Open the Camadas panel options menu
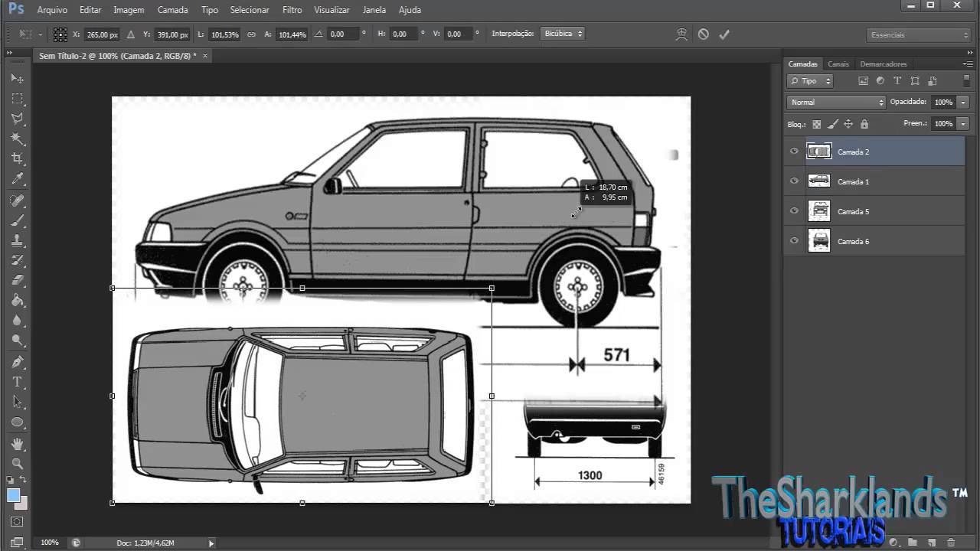980x551 pixels. click(966, 64)
